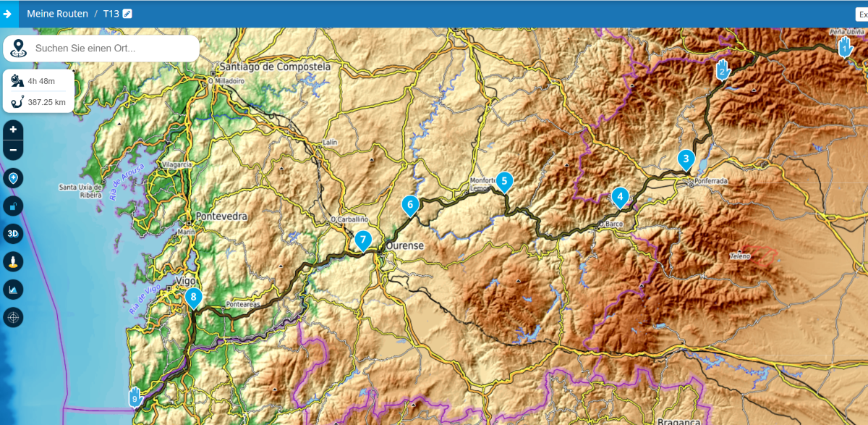Click the Export button at top right
Screen dimensions: 868x425
[861, 14]
